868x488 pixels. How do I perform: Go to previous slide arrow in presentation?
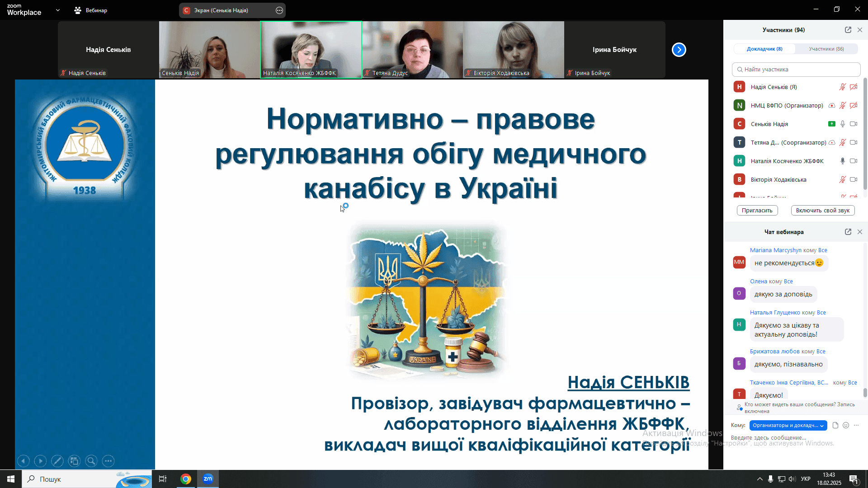[24, 461]
